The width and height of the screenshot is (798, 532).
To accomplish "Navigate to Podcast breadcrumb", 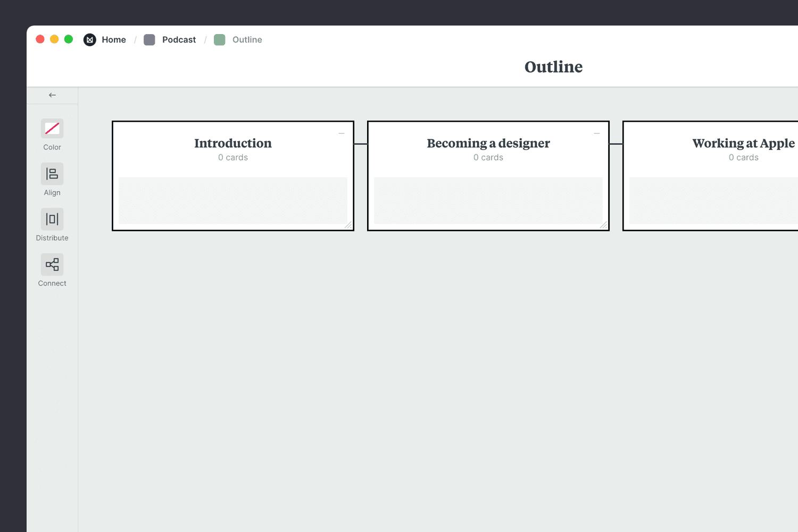I will (x=179, y=40).
